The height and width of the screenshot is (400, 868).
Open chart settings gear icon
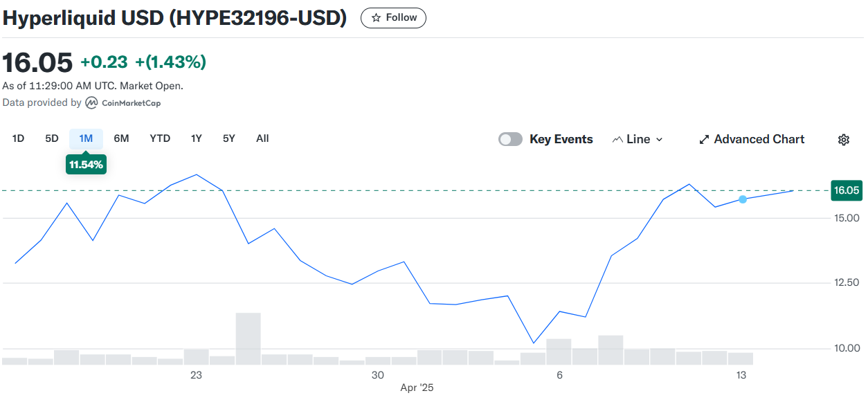point(843,140)
